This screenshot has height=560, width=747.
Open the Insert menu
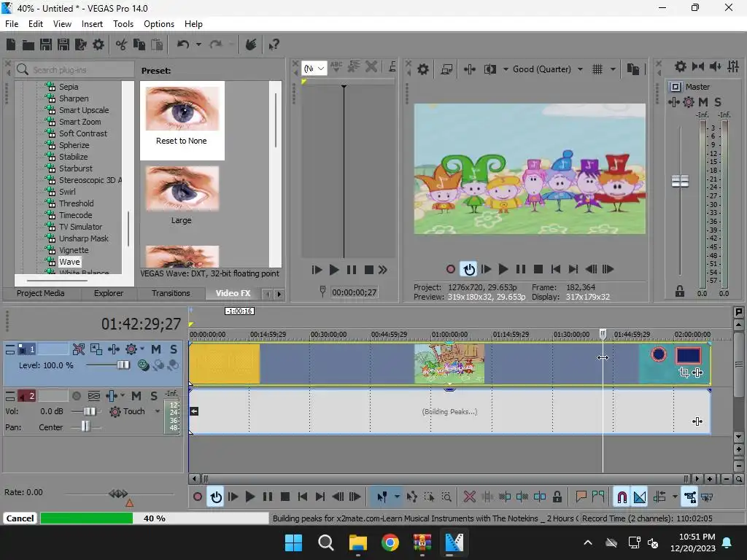(x=92, y=24)
